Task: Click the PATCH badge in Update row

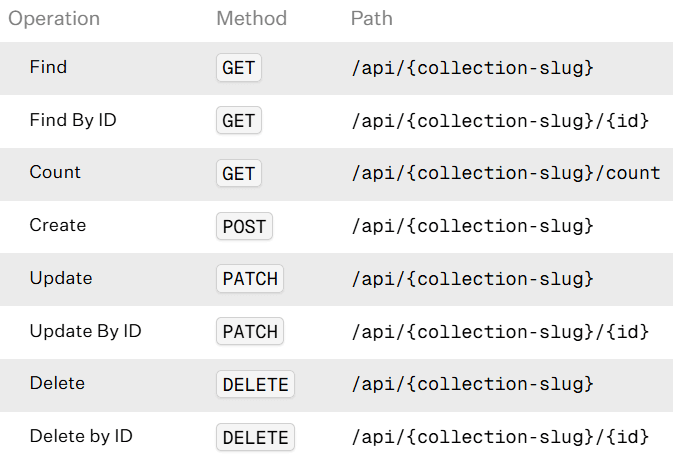Action: (250, 279)
